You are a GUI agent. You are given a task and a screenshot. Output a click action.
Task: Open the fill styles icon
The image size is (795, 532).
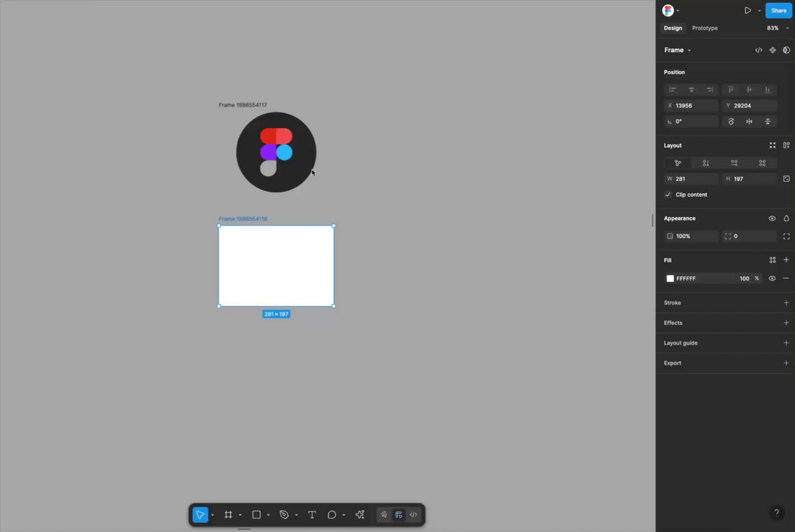773,260
